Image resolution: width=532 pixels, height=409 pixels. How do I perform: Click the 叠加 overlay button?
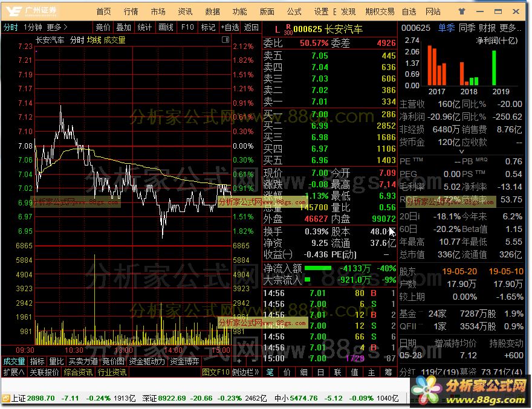click(x=123, y=27)
